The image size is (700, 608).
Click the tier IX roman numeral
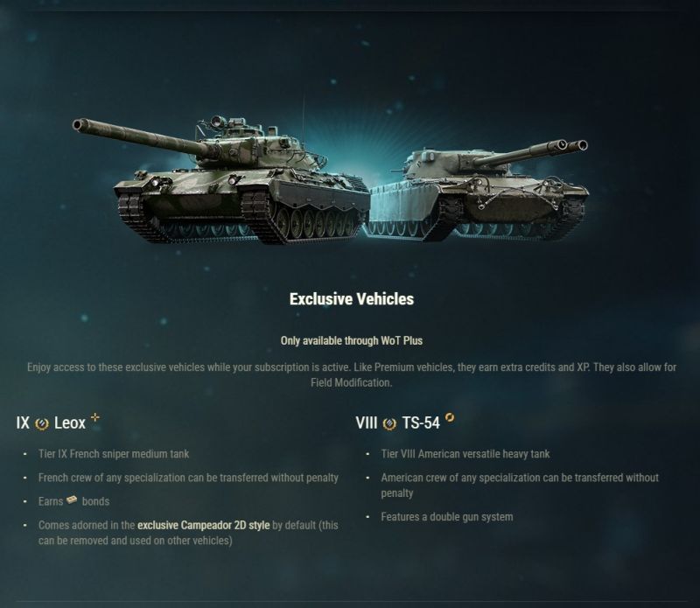(23, 423)
